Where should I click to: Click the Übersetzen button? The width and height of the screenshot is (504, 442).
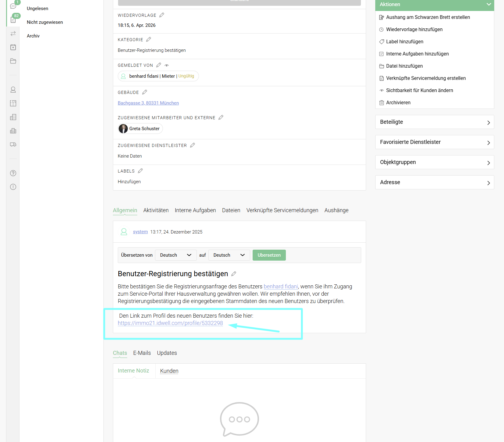pos(269,255)
